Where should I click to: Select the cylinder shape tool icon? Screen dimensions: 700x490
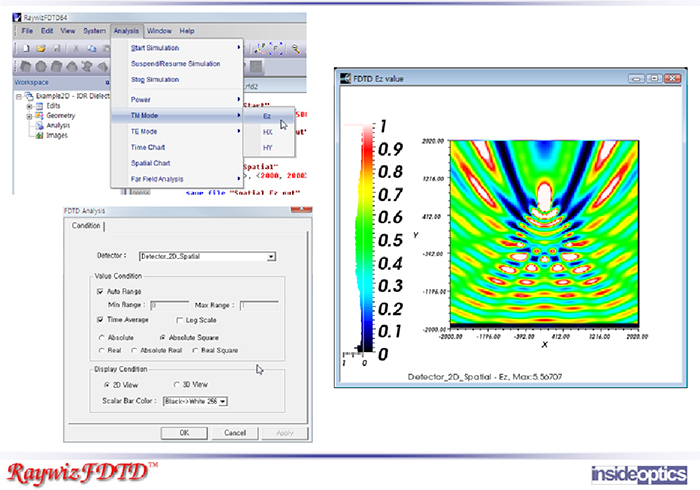pos(56,66)
